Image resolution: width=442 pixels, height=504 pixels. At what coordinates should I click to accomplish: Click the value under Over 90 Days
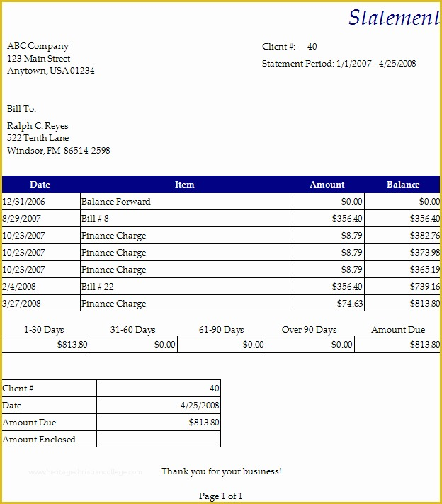click(x=341, y=345)
